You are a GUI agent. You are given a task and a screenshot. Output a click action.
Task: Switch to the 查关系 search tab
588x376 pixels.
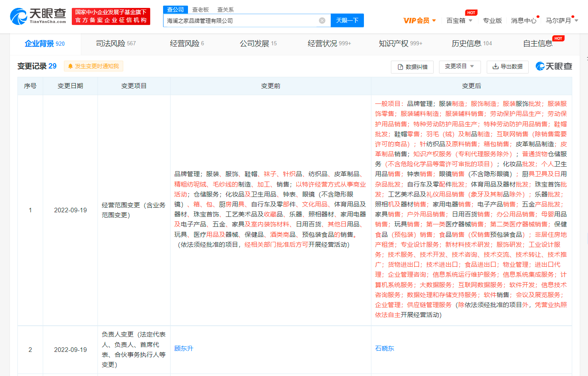225,10
